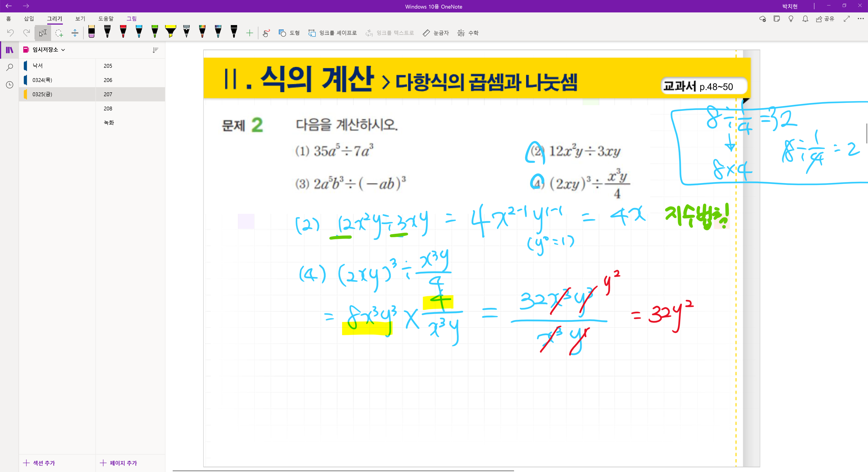The image size is (868, 472).
Task: Open page sort options
Action: click(155, 50)
